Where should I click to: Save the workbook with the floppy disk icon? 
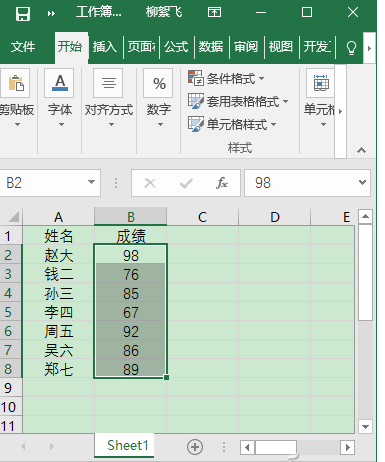coord(23,14)
